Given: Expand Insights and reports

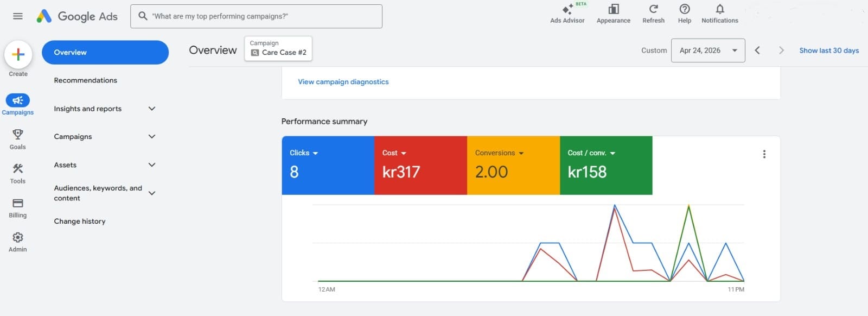Looking at the screenshot, I should [x=152, y=109].
